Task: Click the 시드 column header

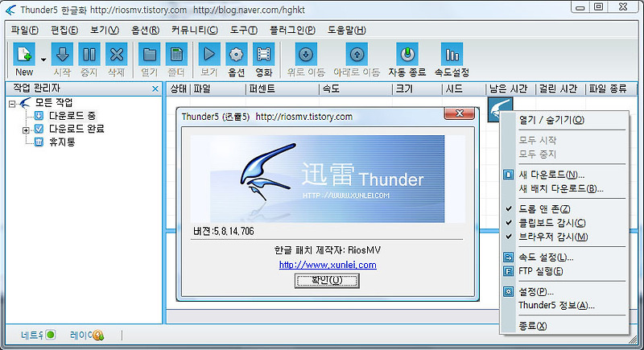Action: [464, 89]
